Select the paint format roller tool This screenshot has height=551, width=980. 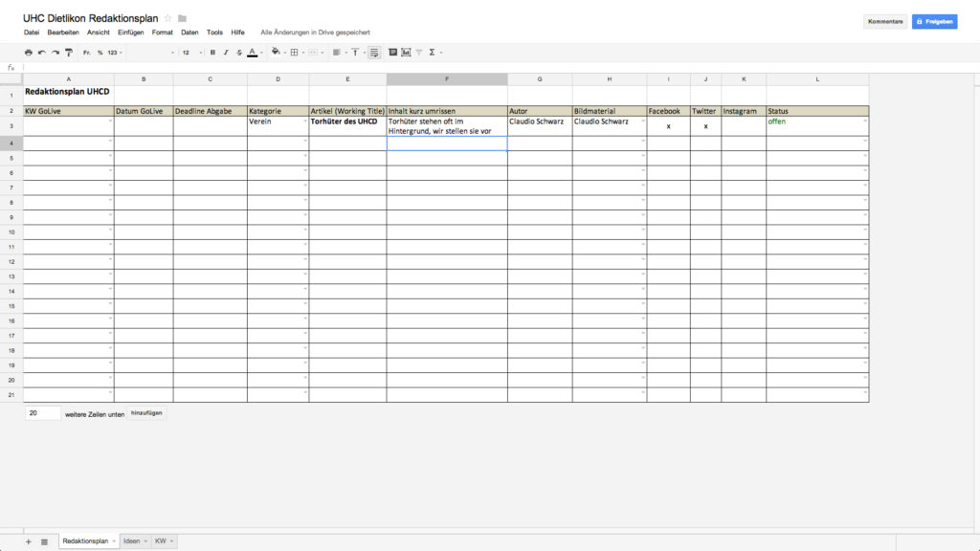coord(69,53)
